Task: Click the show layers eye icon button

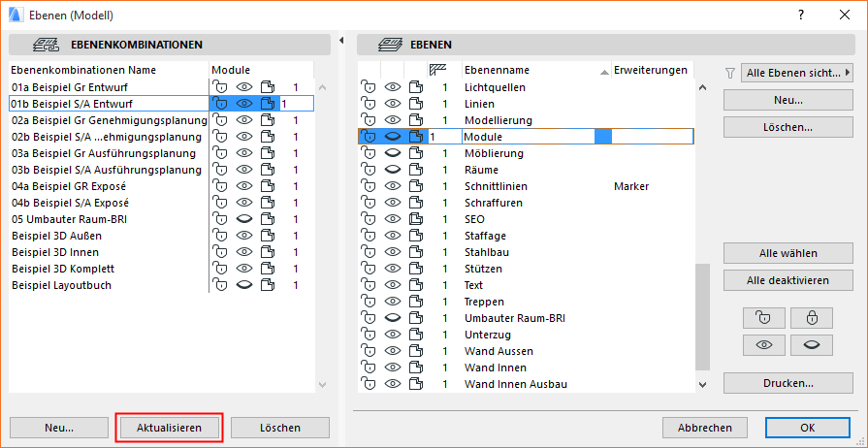Action: pos(763,345)
